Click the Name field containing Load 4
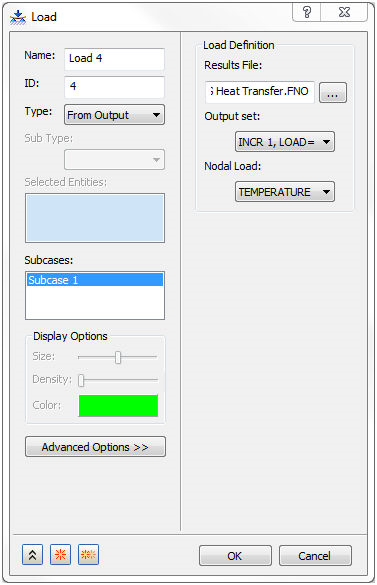This screenshot has width=377, height=585. click(x=114, y=59)
